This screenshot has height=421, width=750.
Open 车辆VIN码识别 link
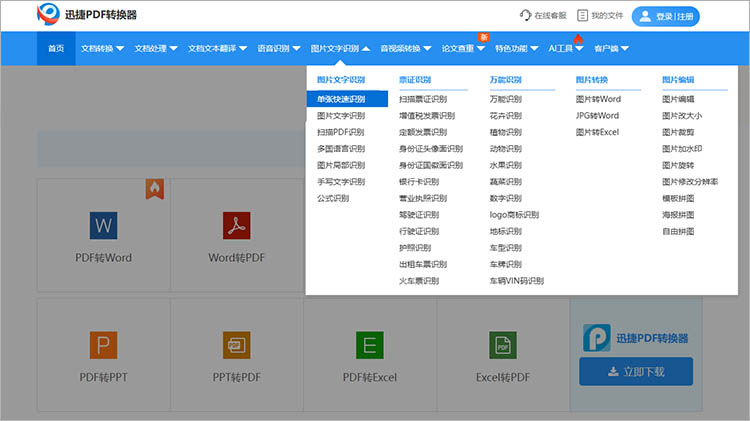pyautogui.click(x=517, y=281)
